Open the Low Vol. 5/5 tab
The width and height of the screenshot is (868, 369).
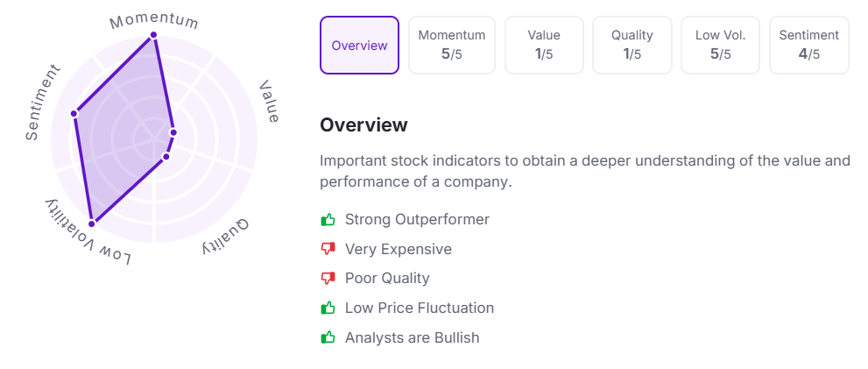(721, 45)
